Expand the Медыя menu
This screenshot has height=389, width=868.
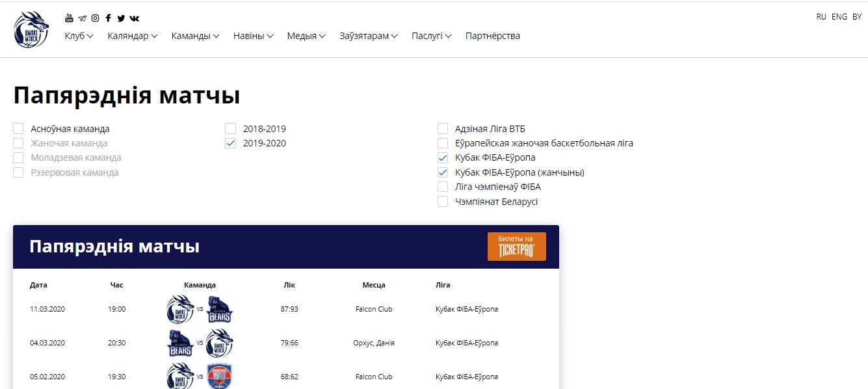point(306,36)
